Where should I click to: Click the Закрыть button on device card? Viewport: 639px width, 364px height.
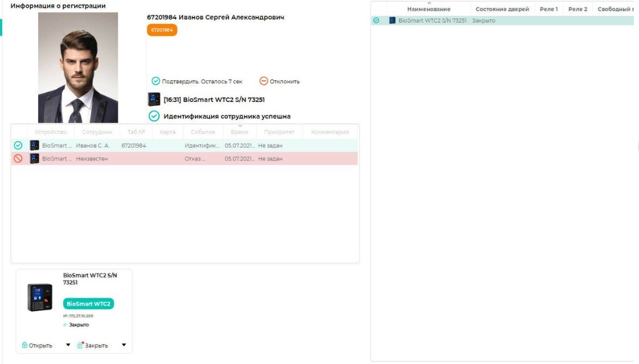coord(96,345)
